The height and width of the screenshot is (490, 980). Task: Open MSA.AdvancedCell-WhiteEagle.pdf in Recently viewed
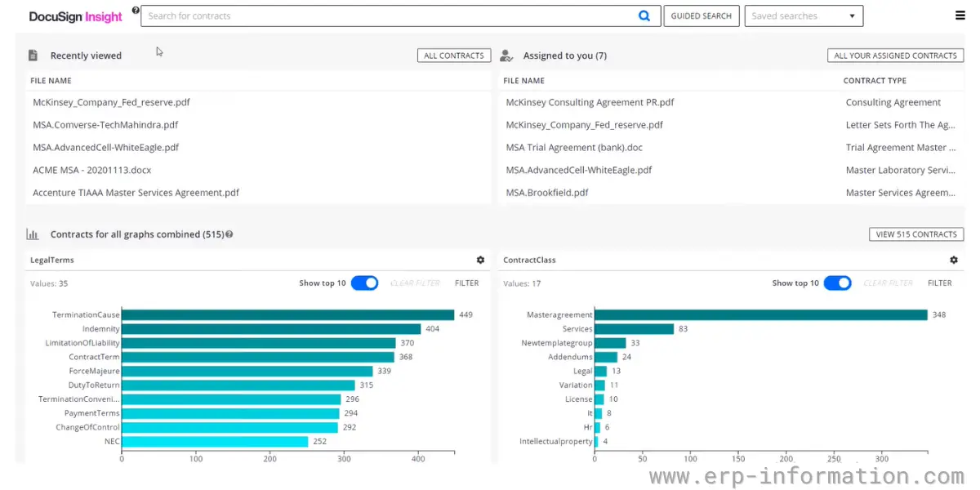pos(105,148)
